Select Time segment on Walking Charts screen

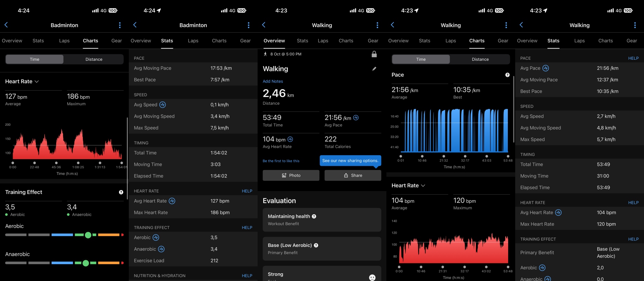(x=421, y=59)
